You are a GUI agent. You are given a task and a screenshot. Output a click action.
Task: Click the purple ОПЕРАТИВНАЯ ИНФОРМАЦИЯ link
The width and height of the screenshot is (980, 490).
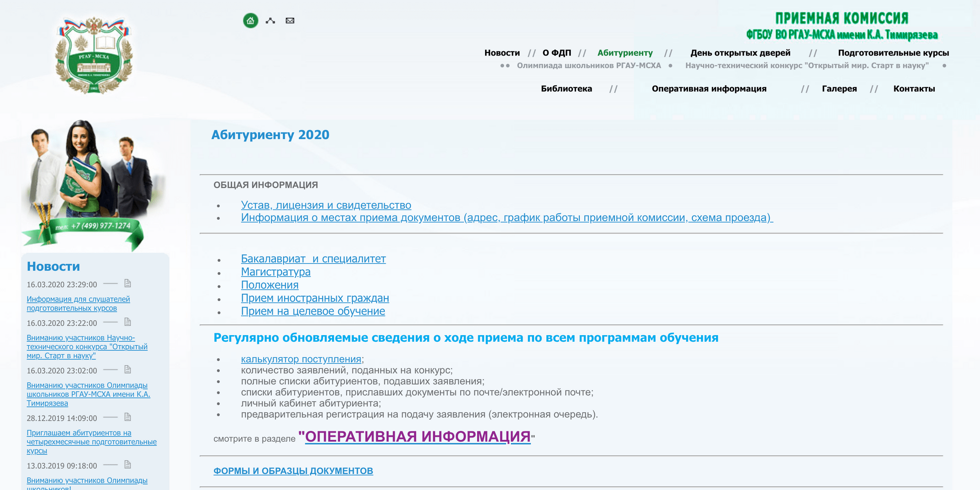[418, 437]
